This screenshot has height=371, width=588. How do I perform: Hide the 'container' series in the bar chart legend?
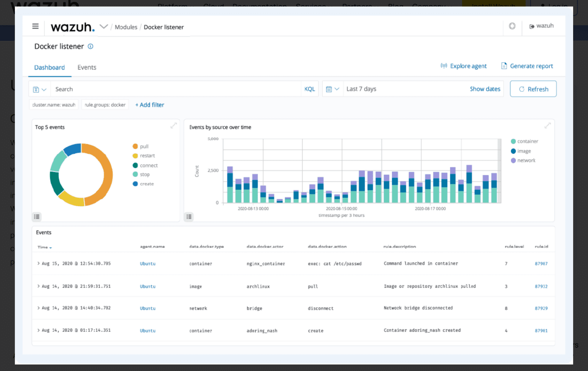(x=525, y=141)
